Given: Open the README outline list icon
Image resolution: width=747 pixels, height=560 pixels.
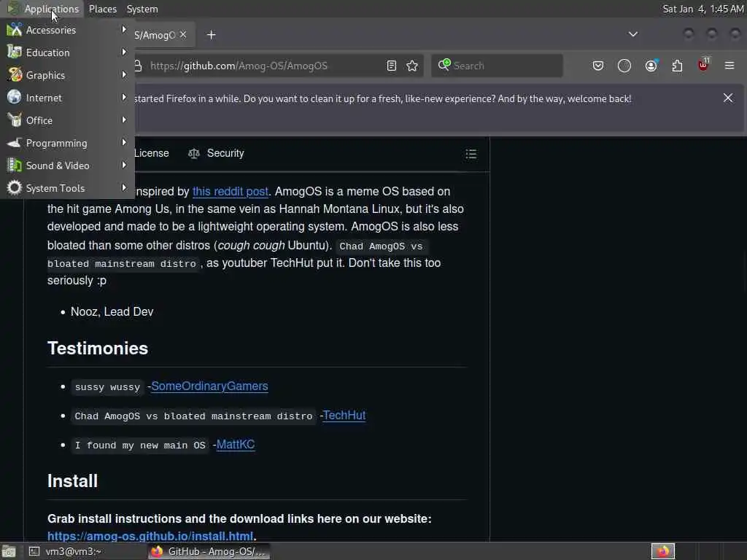Looking at the screenshot, I should [471, 154].
